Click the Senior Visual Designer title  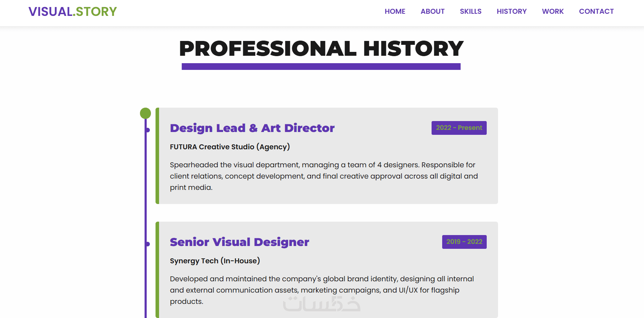coord(239,242)
